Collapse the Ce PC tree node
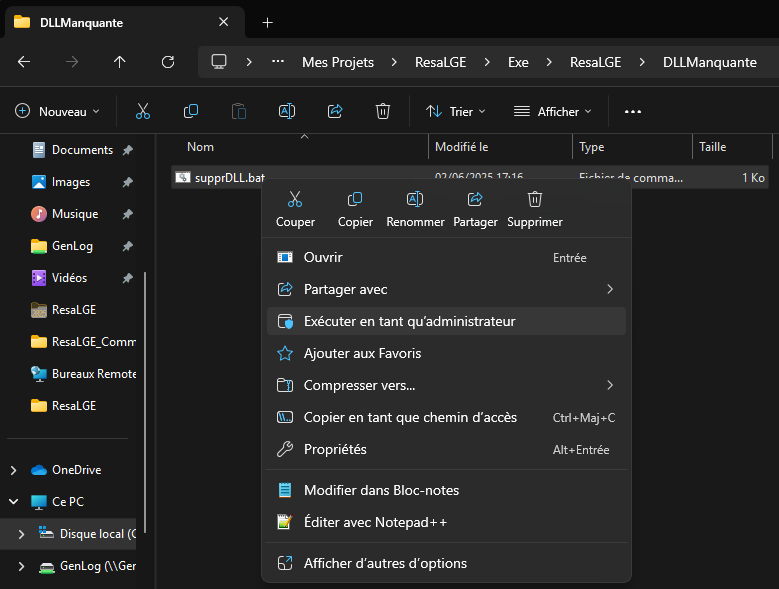 13,502
